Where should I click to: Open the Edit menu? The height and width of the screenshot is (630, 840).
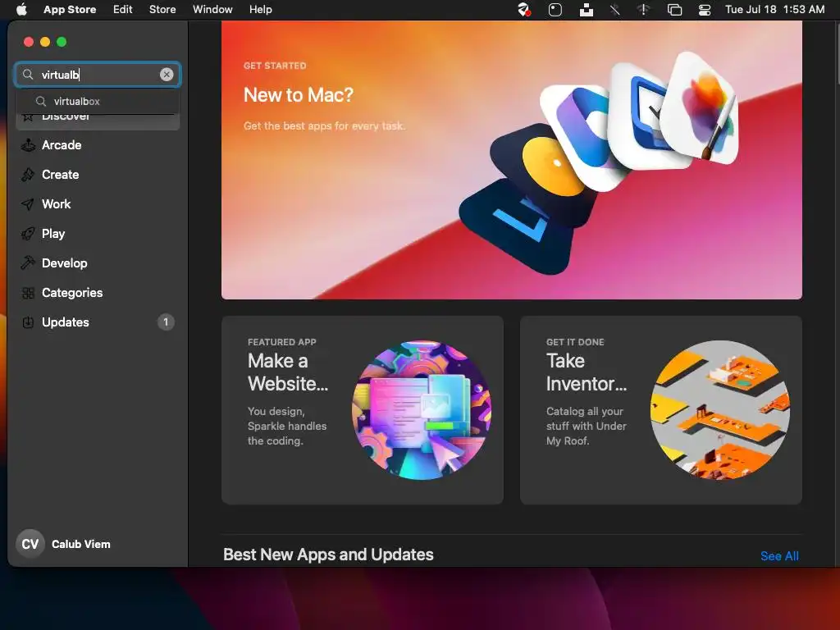(123, 9)
